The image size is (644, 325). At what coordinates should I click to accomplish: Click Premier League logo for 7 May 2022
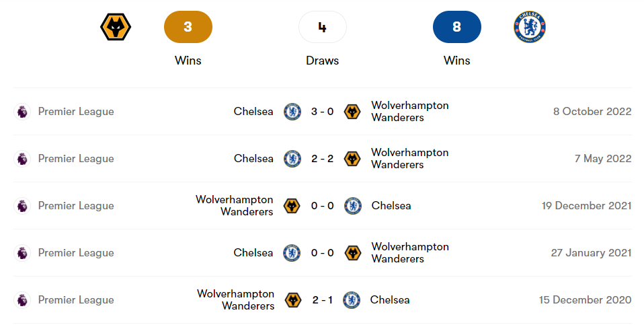(23, 159)
